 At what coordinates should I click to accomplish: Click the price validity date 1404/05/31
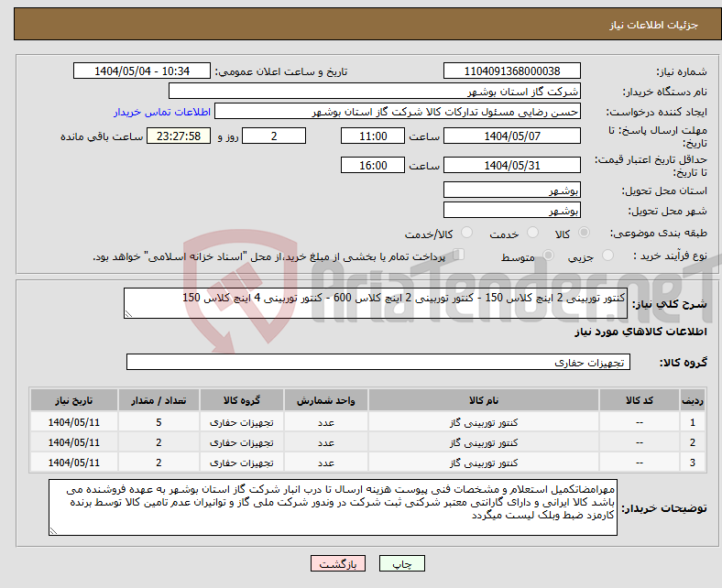click(511, 165)
